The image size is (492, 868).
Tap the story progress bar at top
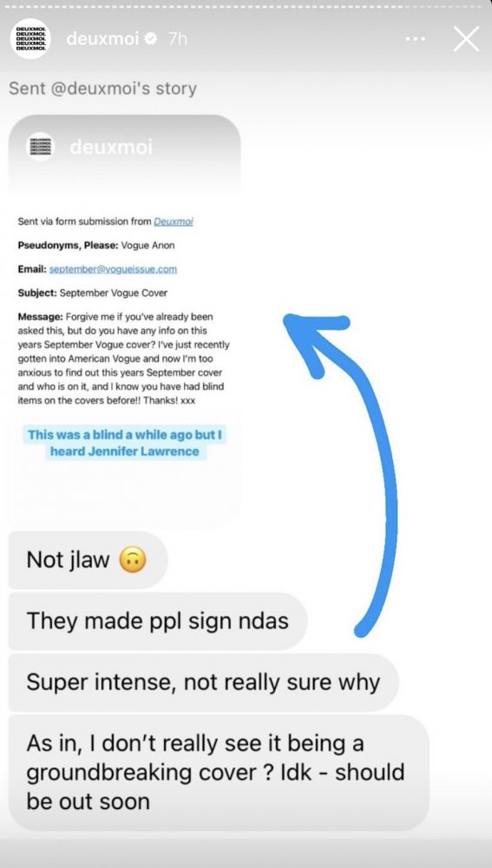click(x=246, y=7)
